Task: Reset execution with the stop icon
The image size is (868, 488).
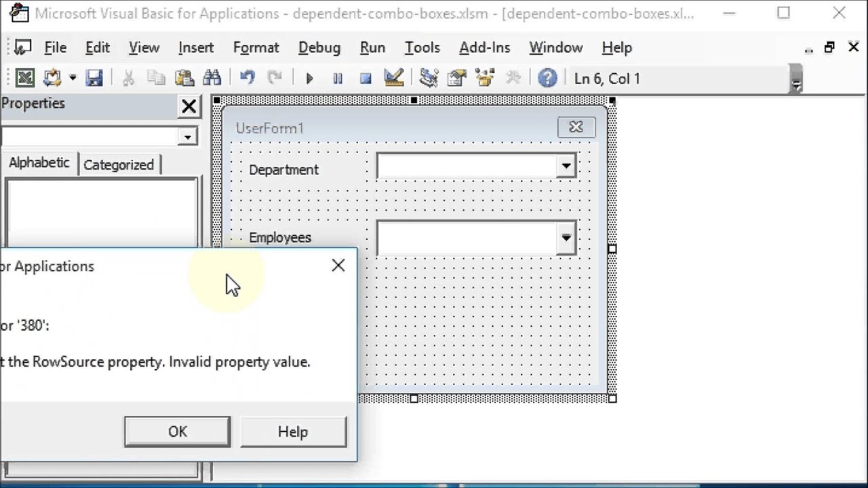Action: pyautogui.click(x=366, y=79)
